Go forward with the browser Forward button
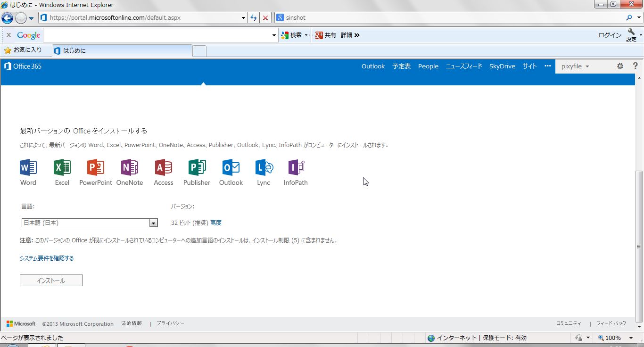 [21, 18]
